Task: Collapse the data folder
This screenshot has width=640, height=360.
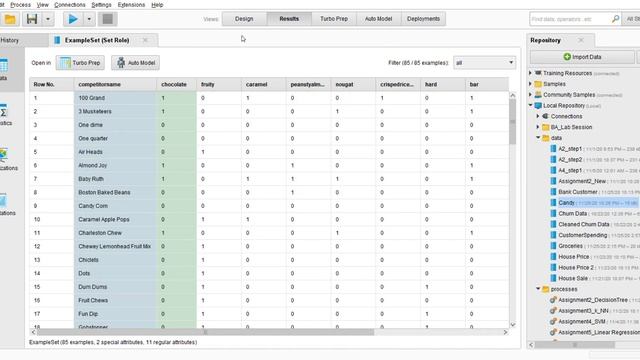Action: coord(538,138)
